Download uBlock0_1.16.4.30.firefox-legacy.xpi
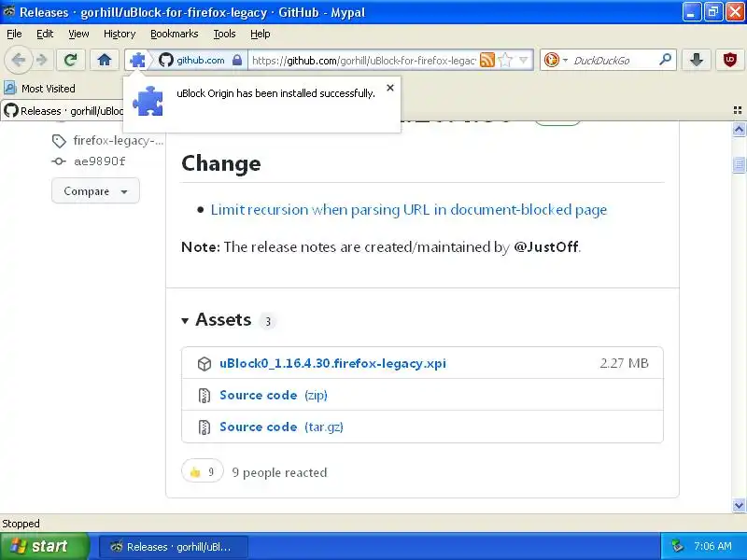Screen dimensions: 747x560 [x=332, y=363]
